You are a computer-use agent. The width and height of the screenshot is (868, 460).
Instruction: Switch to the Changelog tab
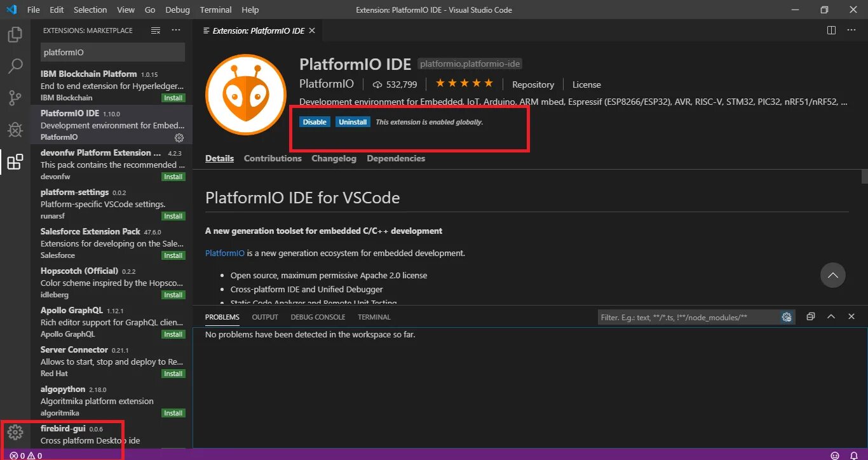(x=334, y=158)
